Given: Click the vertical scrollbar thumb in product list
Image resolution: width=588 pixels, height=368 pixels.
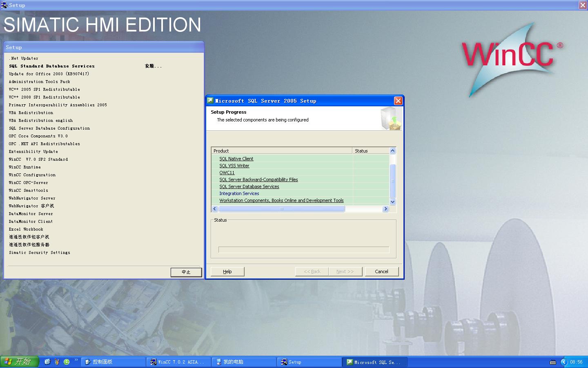Looking at the screenshot, I should (x=392, y=181).
